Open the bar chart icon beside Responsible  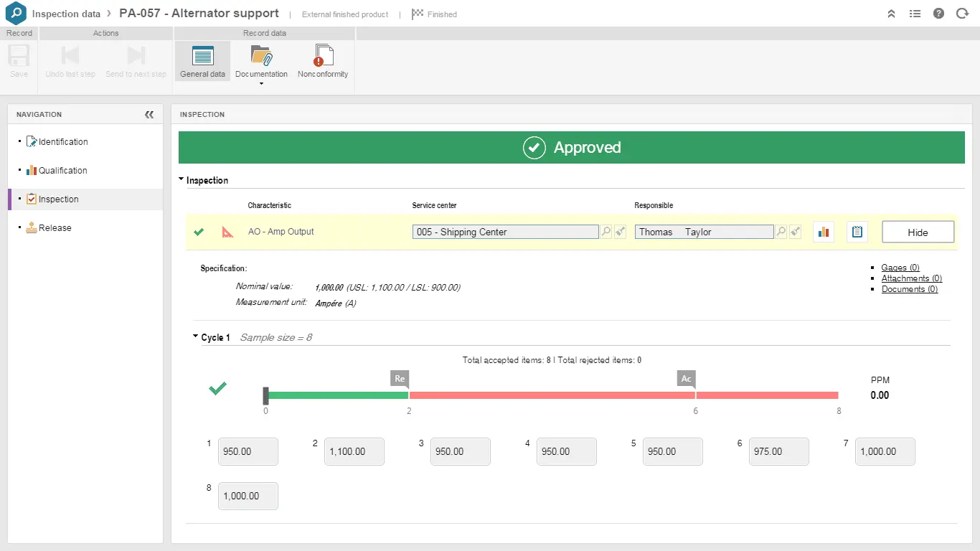(824, 232)
